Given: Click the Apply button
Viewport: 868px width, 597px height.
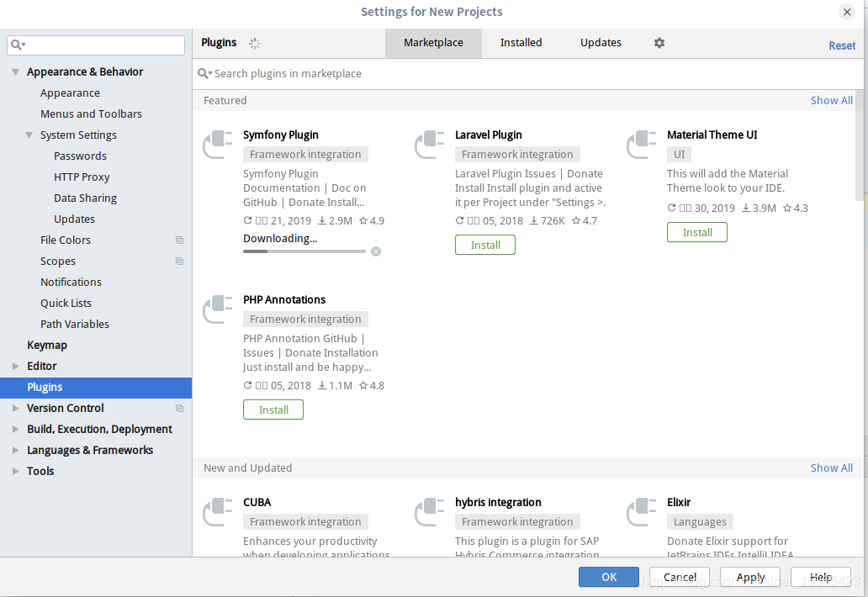Looking at the screenshot, I should [x=750, y=577].
